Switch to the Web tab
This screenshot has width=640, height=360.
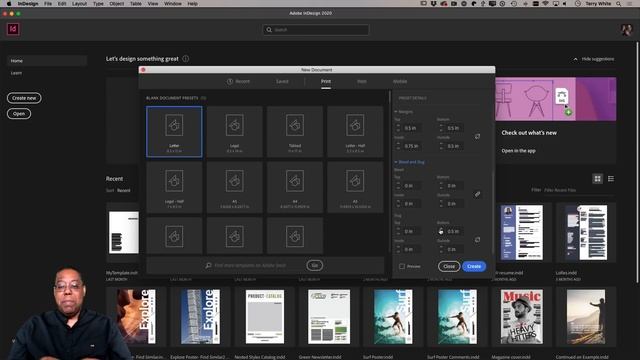[x=362, y=81]
